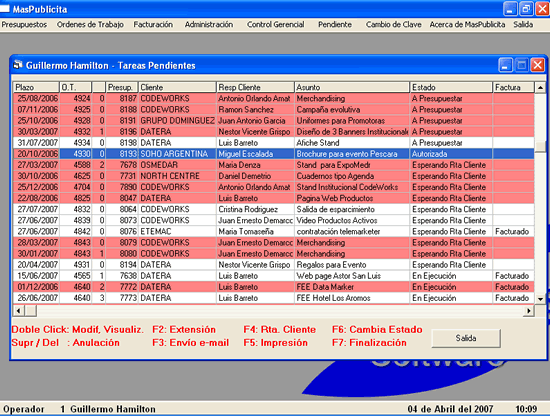Click the Tareas Pendientes window icon
This screenshot has width=550, height=416.
point(18,65)
